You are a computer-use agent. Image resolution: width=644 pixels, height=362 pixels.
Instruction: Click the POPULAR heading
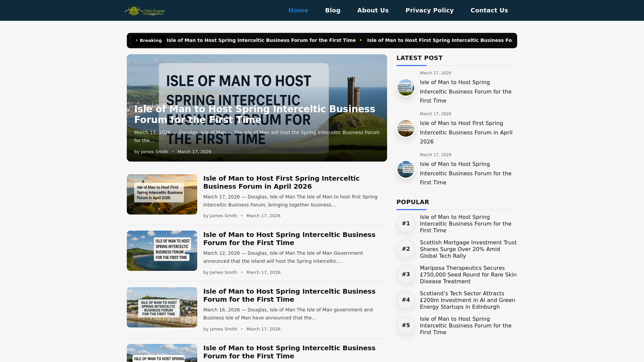pyautogui.click(x=413, y=202)
